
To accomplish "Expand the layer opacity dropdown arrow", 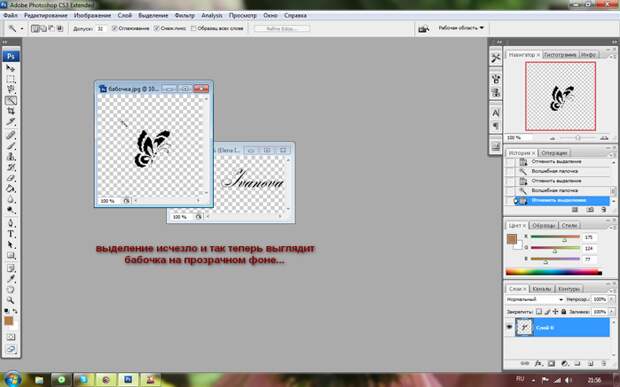I will tap(611, 300).
